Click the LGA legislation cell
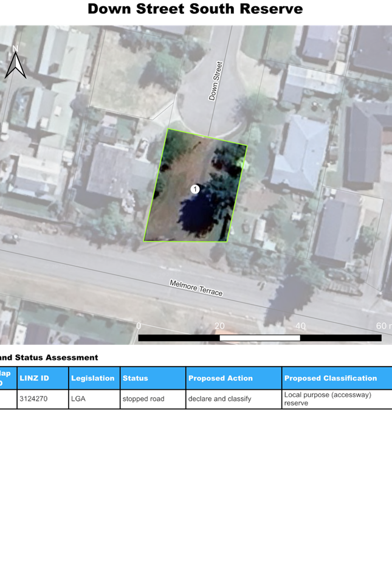Viewport: 392px width, 568px height. click(x=78, y=399)
